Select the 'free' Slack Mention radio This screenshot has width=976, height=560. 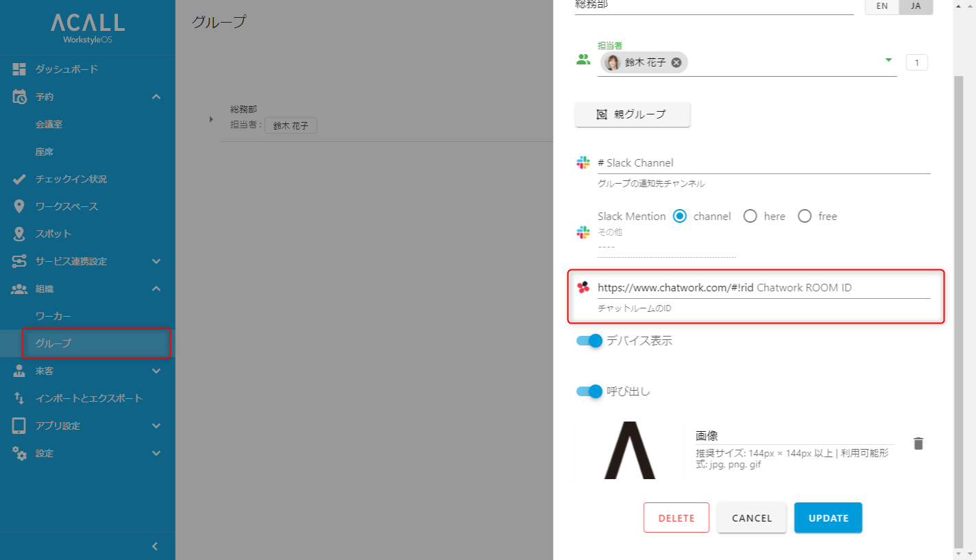coord(805,217)
